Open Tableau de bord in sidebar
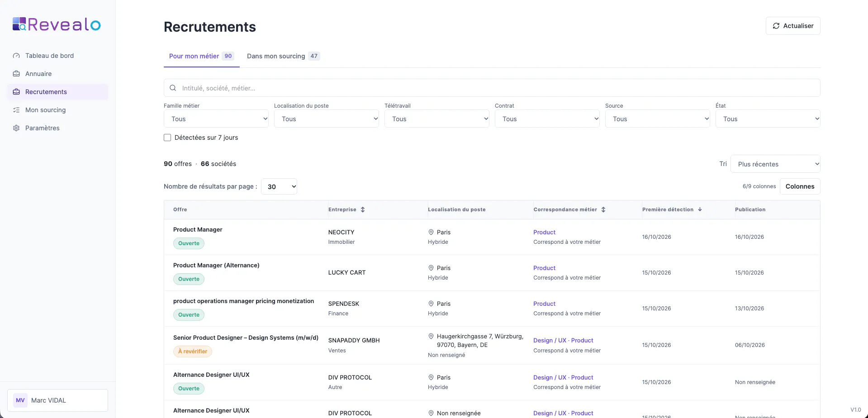Screen dimensions: 868x418 click(57, 56)
